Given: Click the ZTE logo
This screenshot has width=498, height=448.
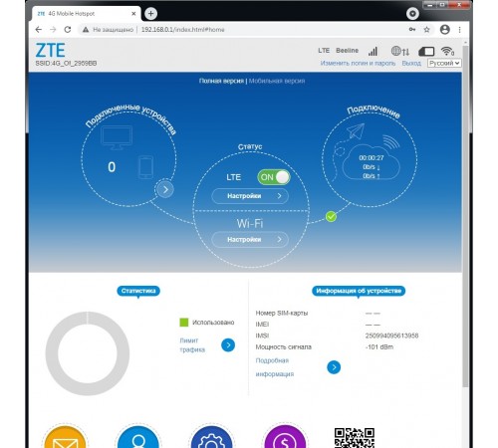Looking at the screenshot, I should click(50, 51).
